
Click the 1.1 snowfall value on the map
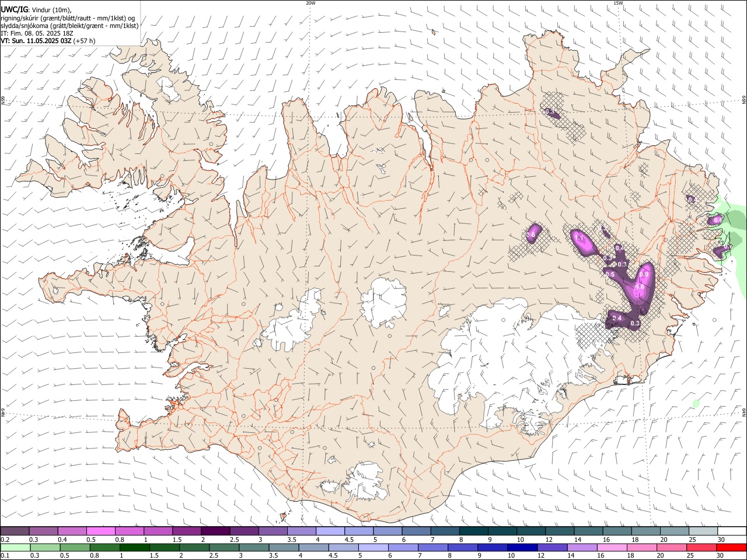(580, 238)
